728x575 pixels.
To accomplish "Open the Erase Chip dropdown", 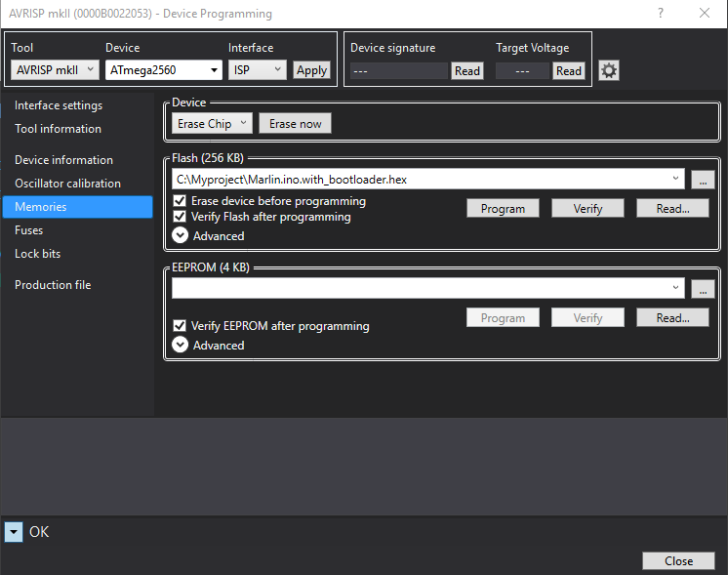I will pyautogui.click(x=212, y=124).
